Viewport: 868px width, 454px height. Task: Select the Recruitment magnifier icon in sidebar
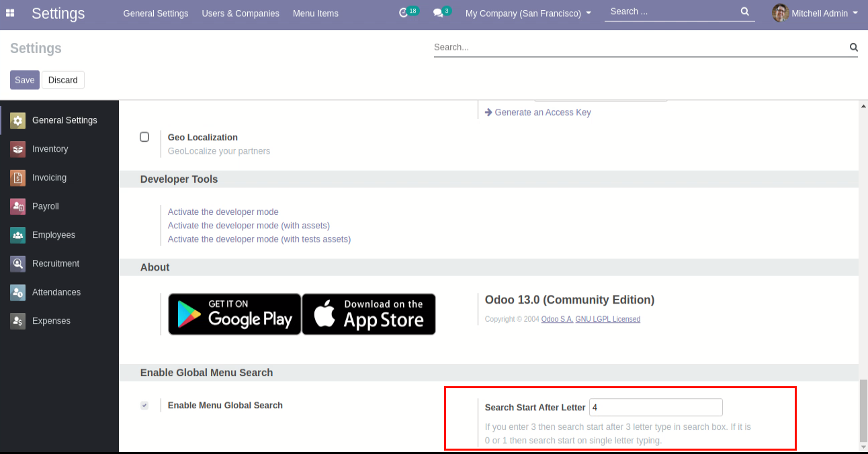click(17, 264)
